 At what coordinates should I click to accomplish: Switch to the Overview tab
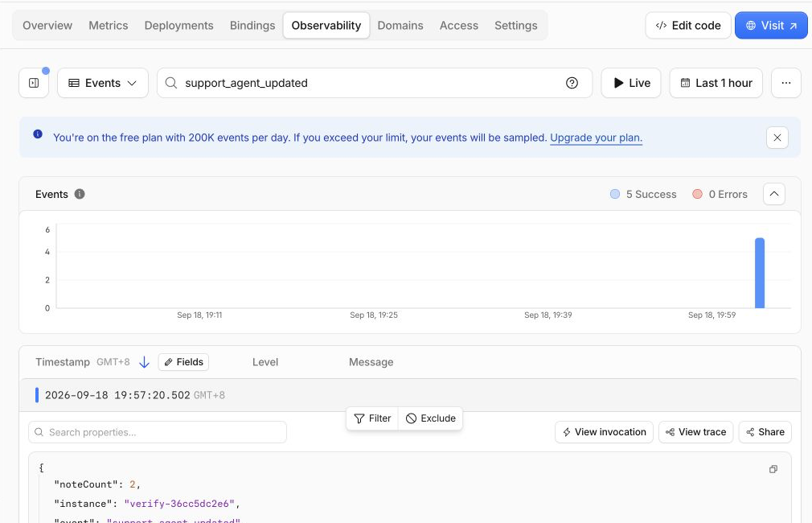click(47, 26)
